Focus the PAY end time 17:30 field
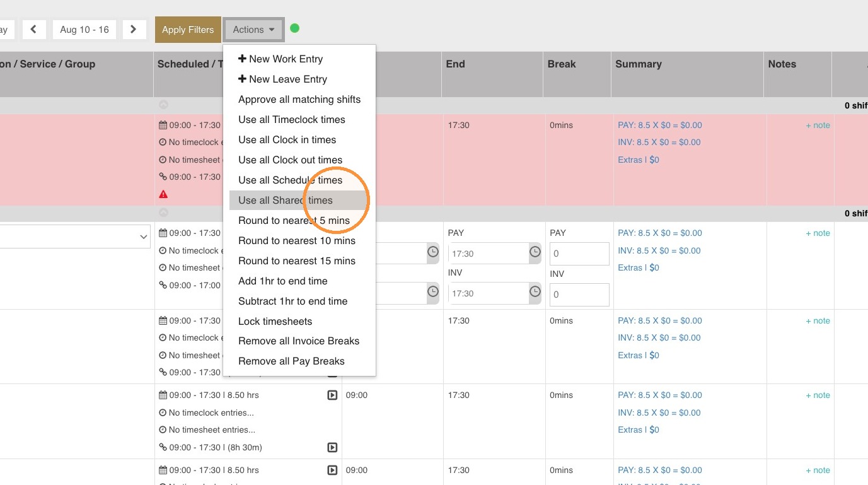This screenshot has height=485, width=868. tap(489, 254)
